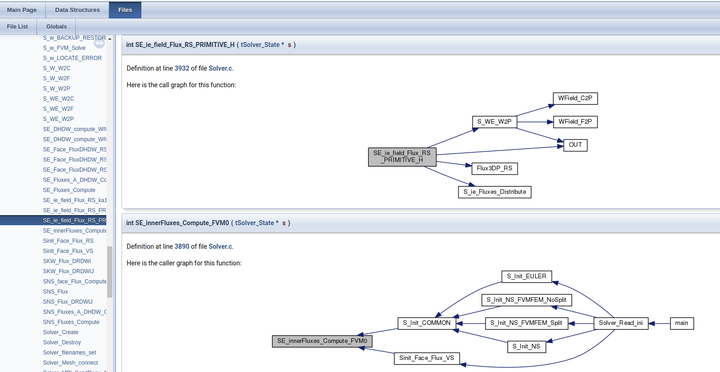The image size is (720, 372).
Task: Open the Main Page tab
Action: pyautogui.click(x=22, y=10)
